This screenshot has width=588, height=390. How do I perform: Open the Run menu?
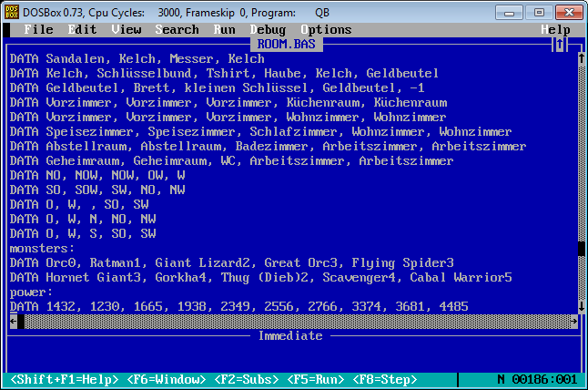224,30
